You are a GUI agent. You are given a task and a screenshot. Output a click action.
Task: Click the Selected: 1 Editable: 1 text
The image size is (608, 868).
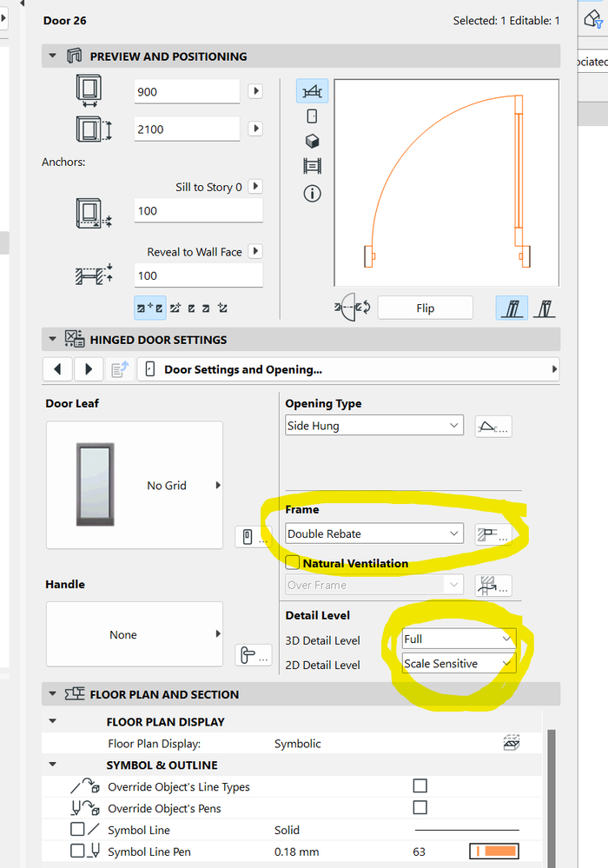click(506, 21)
